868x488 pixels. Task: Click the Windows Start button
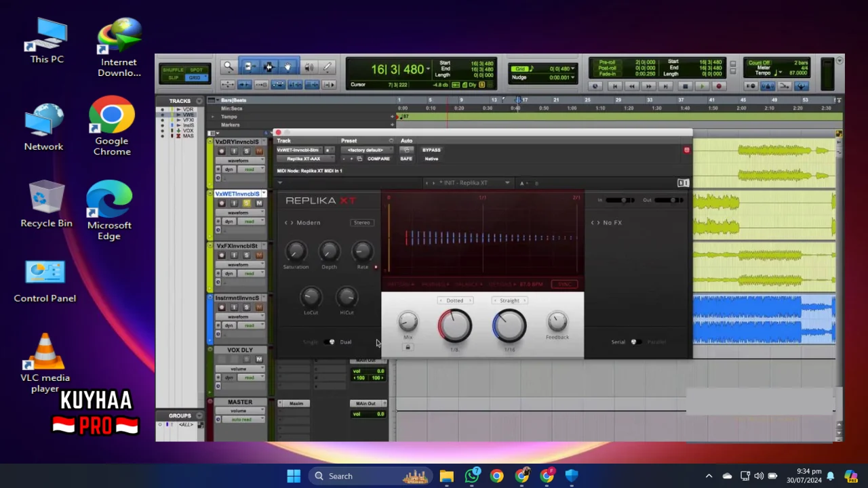tap(294, 476)
